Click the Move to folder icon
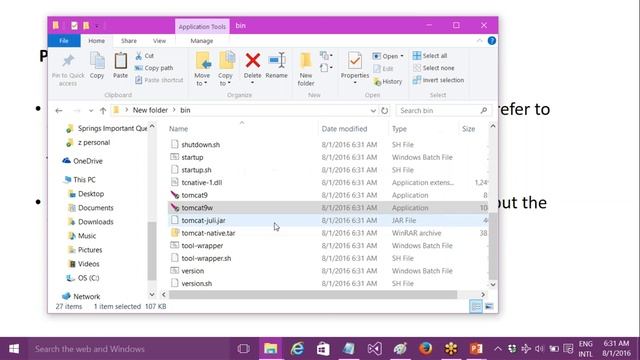Image resolution: width=640 pixels, height=360 pixels. coord(203,60)
